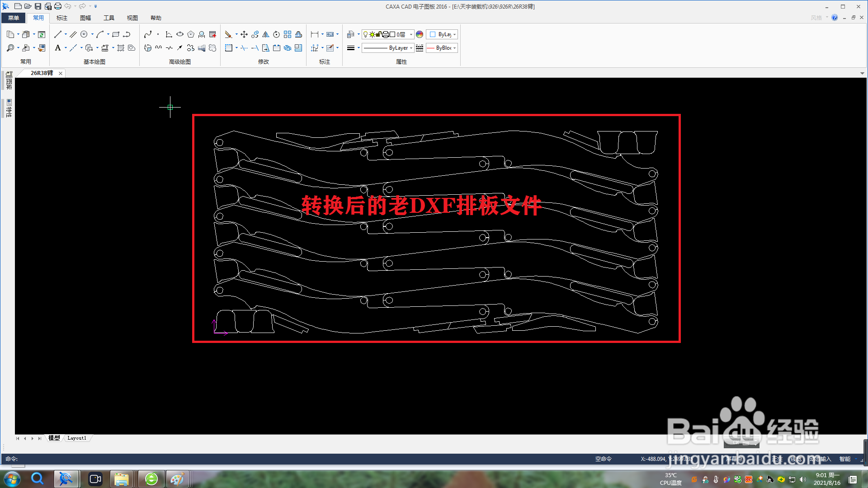
Task: Click the move tool in 修改 group
Action: [x=244, y=34]
